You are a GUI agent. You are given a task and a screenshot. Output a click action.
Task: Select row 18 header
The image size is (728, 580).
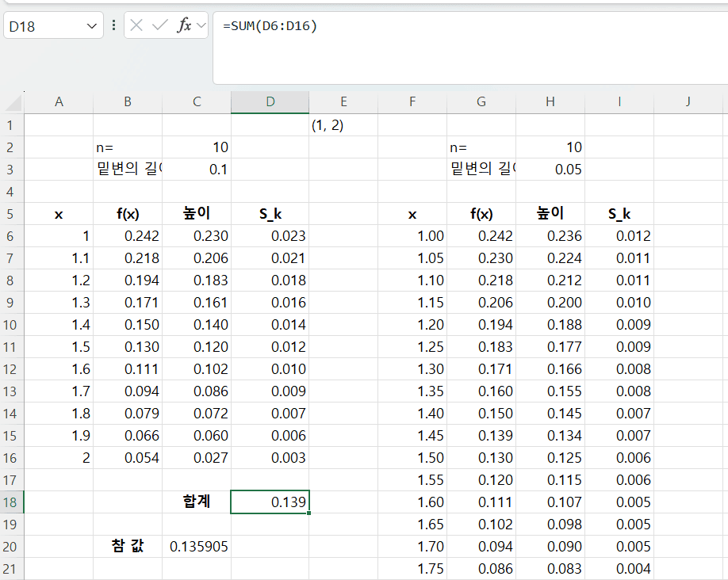[12, 502]
